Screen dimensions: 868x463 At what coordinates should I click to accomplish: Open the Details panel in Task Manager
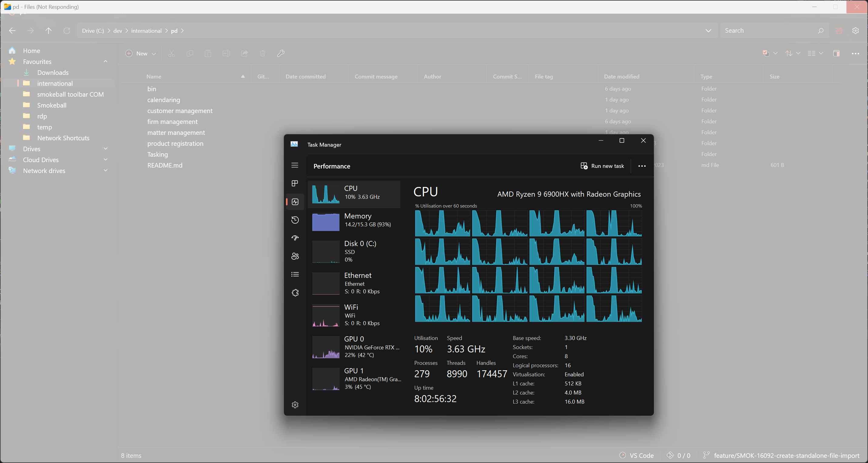[295, 275]
